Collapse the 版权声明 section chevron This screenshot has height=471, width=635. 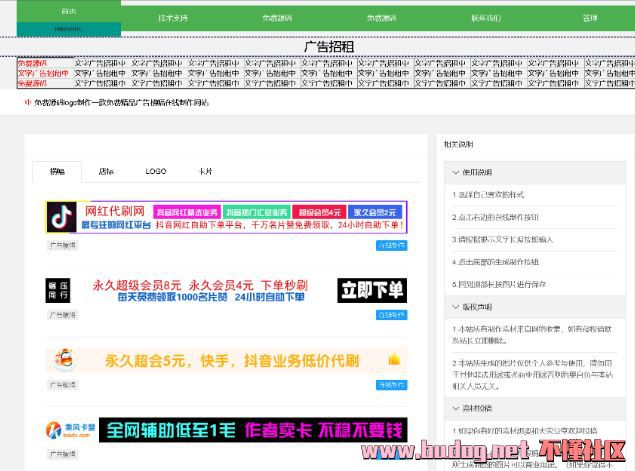pos(456,307)
